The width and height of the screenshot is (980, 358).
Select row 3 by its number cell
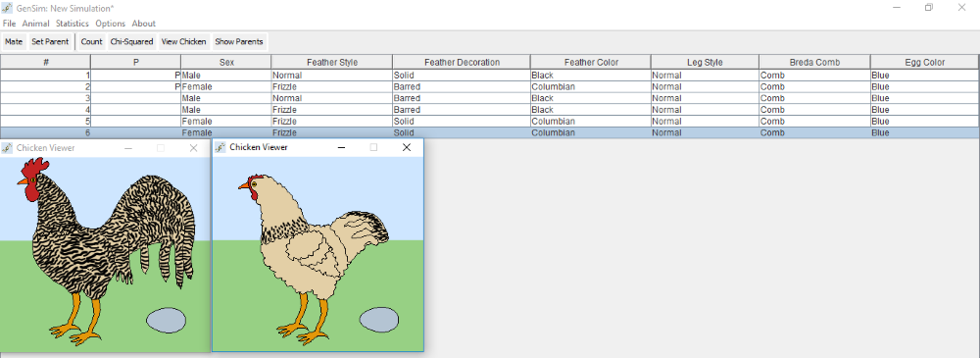click(x=46, y=98)
